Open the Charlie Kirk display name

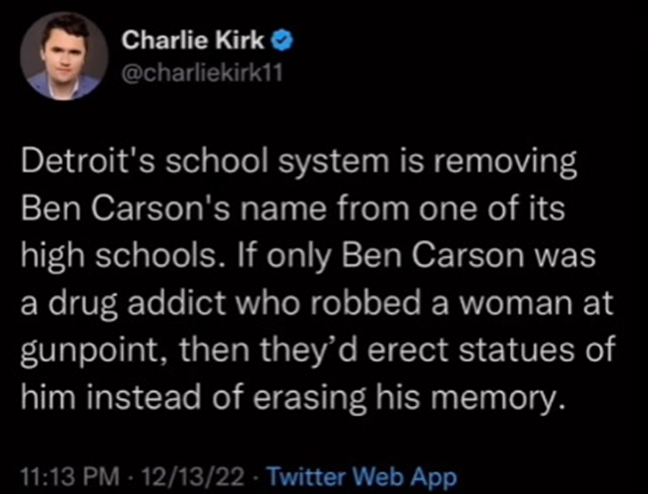click(193, 41)
